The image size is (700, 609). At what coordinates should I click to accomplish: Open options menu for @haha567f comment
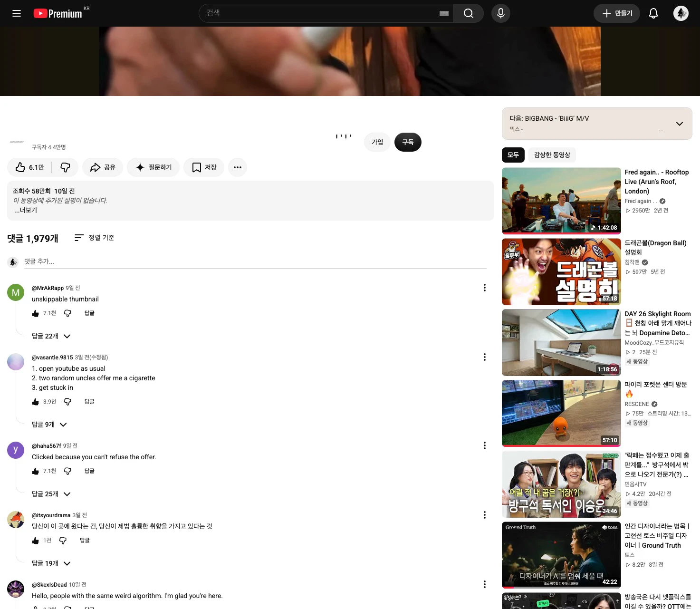tap(484, 445)
